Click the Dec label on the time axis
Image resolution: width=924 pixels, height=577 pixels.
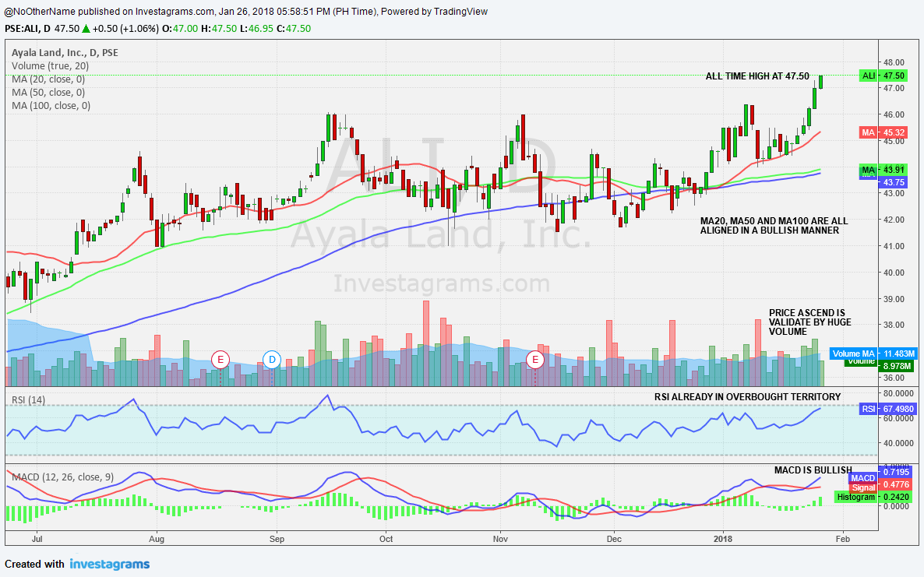pyautogui.click(x=614, y=539)
